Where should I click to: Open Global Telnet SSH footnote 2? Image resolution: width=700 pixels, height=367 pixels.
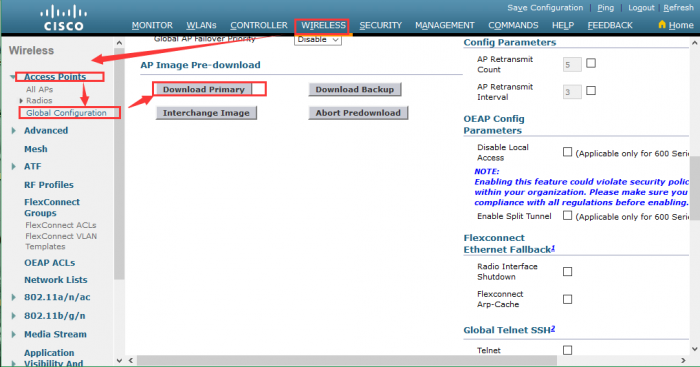(x=553, y=328)
